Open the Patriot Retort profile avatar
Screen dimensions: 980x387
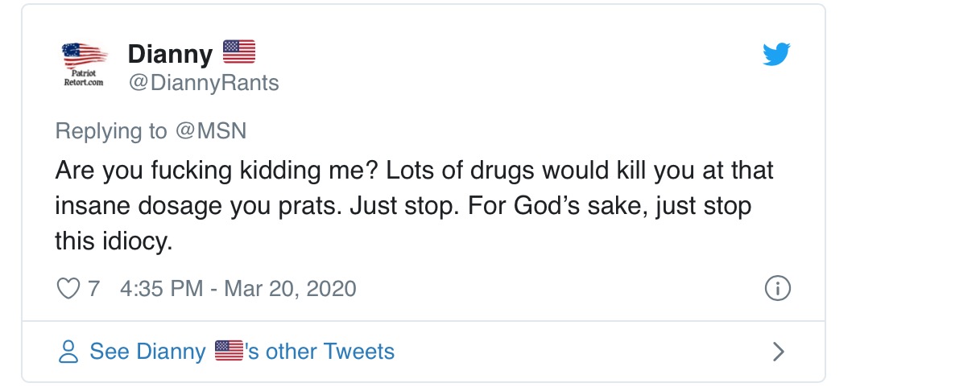tap(85, 65)
